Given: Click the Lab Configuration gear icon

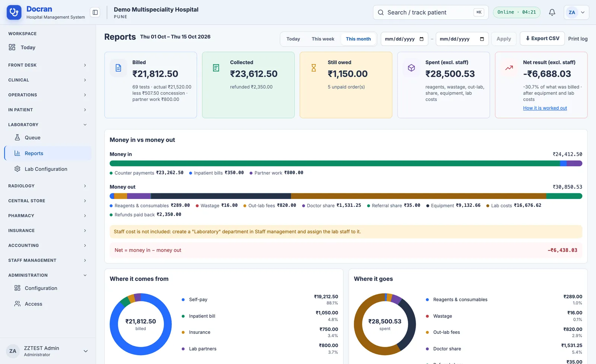Looking at the screenshot, I should pos(17,169).
